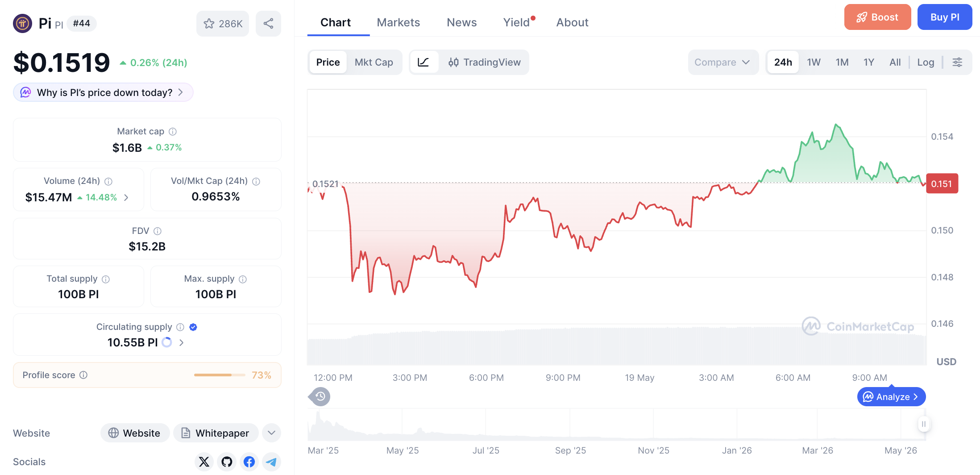Click the Buy PI button
The width and height of the screenshot is (980, 475).
[x=945, y=17]
